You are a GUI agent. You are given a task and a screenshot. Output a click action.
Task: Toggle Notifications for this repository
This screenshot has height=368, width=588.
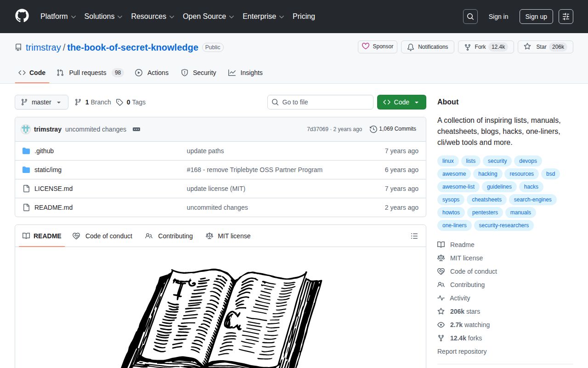(427, 47)
